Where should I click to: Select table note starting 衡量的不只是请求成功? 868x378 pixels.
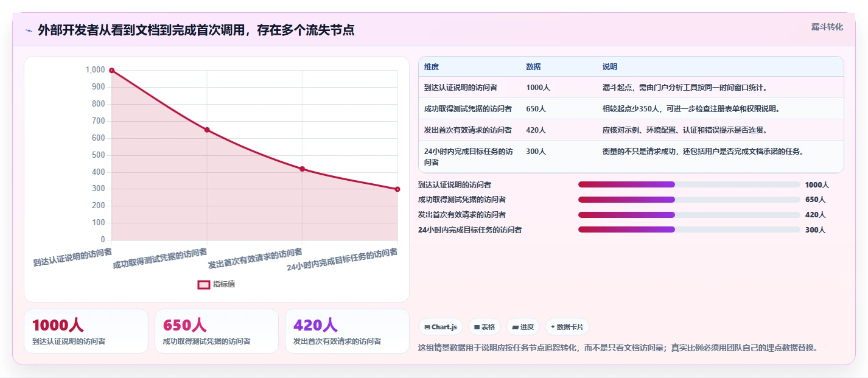pyautogui.click(x=703, y=152)
